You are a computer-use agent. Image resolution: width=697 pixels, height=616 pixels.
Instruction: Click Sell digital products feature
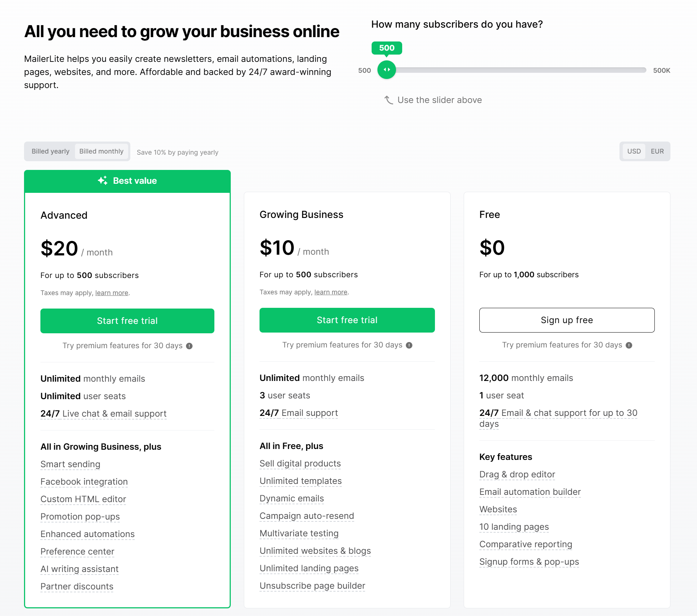[x=300, y=464]
